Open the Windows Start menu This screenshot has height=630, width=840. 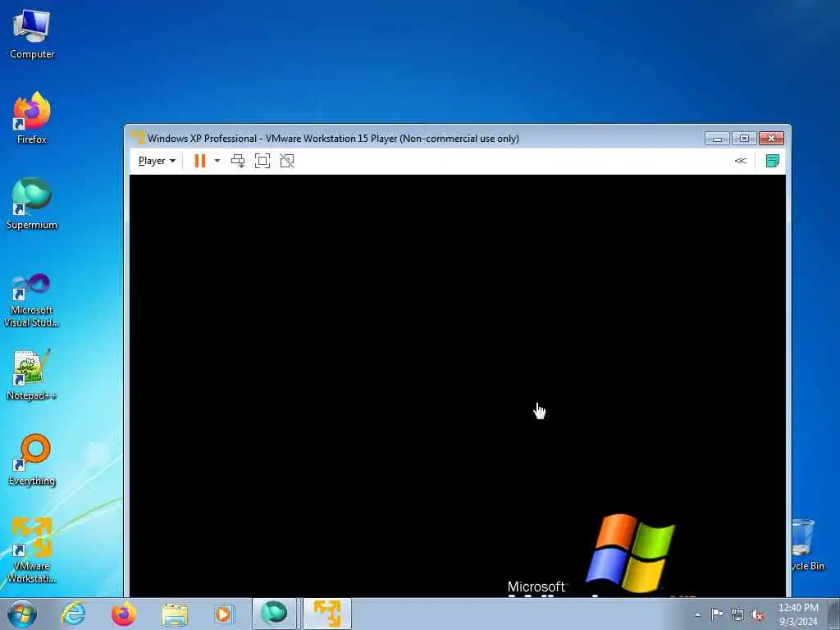pyautogui.click(x=22, y=614)
